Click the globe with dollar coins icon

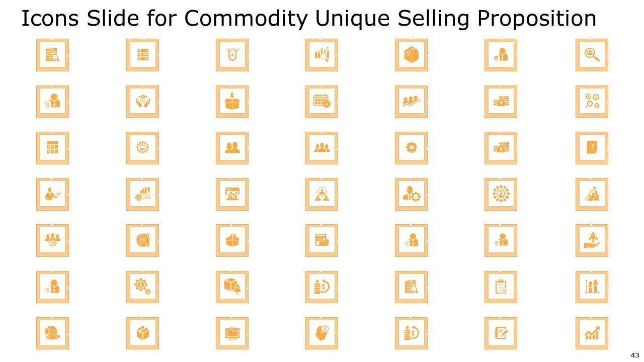(x=142, y=240)
